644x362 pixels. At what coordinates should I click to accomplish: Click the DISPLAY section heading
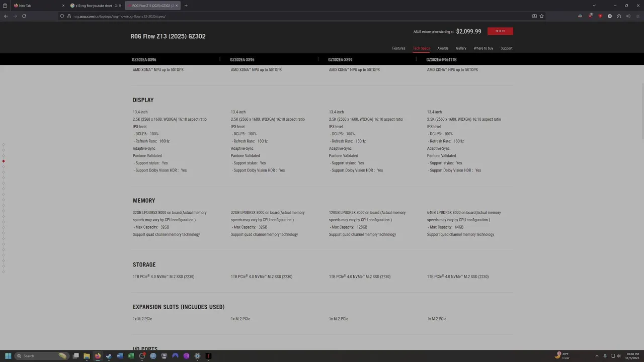[x=143, y=100]
